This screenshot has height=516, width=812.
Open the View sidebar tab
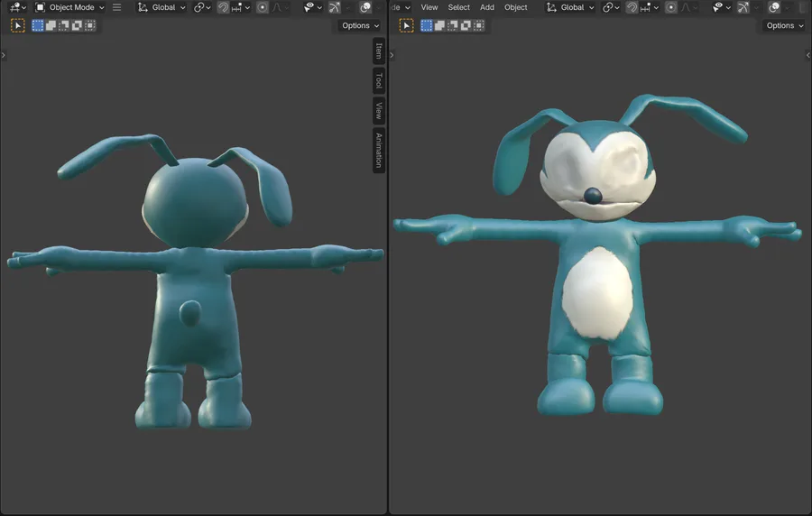(379, 110)
